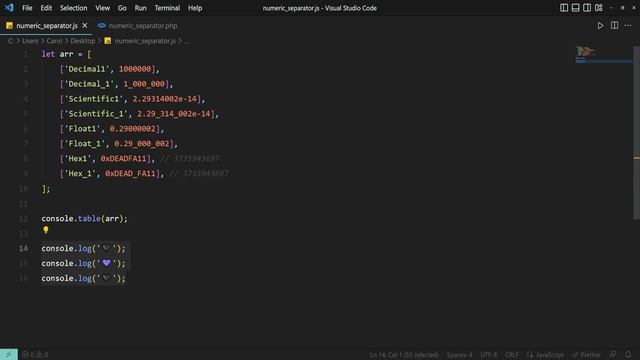Open errors and warnings status counter
The height and width of the screenshot is (360, 640).
point(35,355)
